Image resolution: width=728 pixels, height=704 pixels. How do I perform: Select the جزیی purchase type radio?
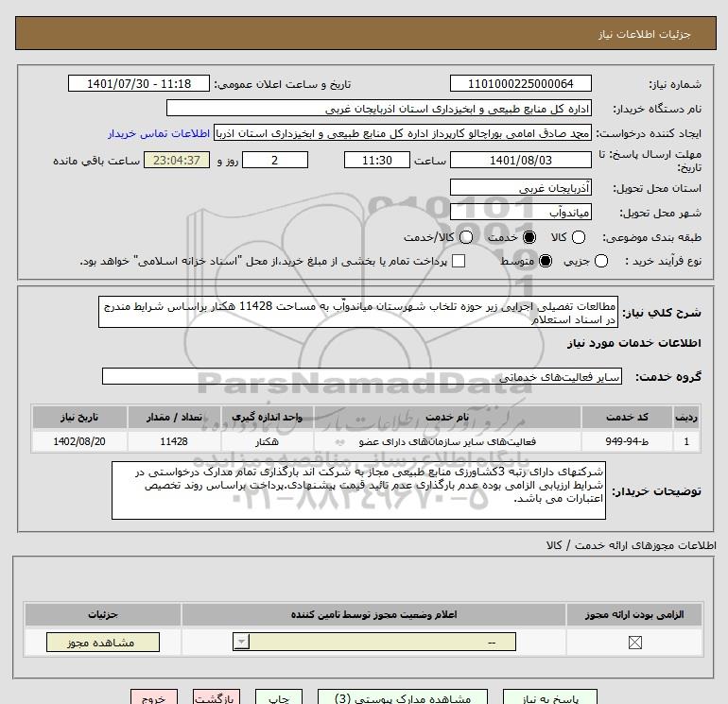coord(600,261)
